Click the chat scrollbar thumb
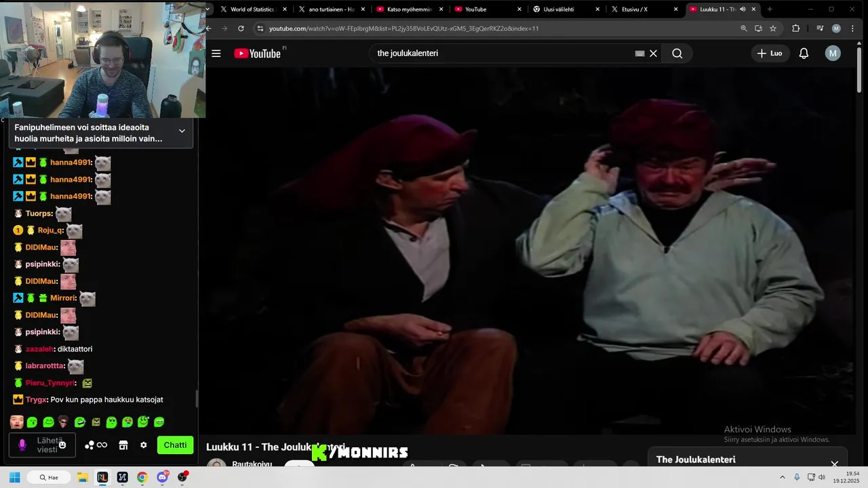Image resolution: width=868 pixels, height=488 pixels. pos(197,399)
